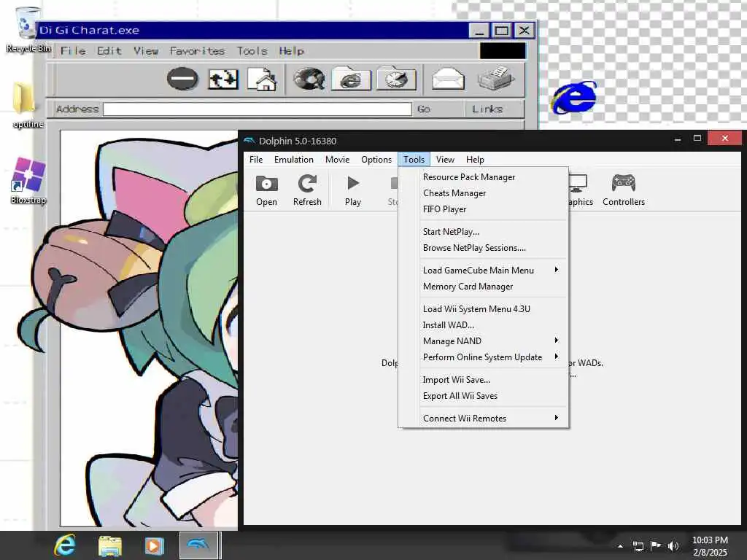Click the Links button in Di Gi Charat
This screenshot has width=747, height=560.
pyautogui.click(x=487, y=109)
